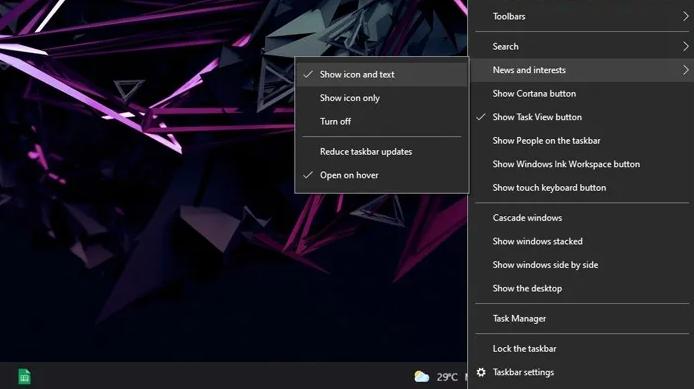Toggle Show touch keyboard button
This screenshot has height=389, width=694.
[x=582, y=187]
